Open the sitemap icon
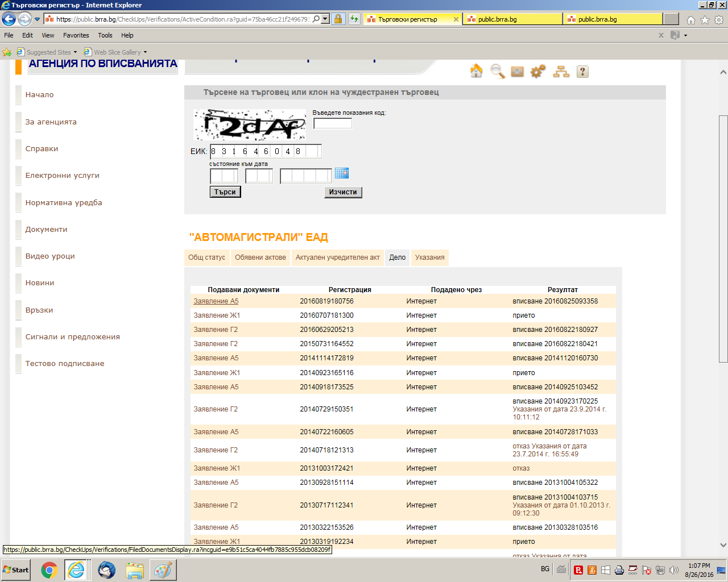 [x=561, y=72]
